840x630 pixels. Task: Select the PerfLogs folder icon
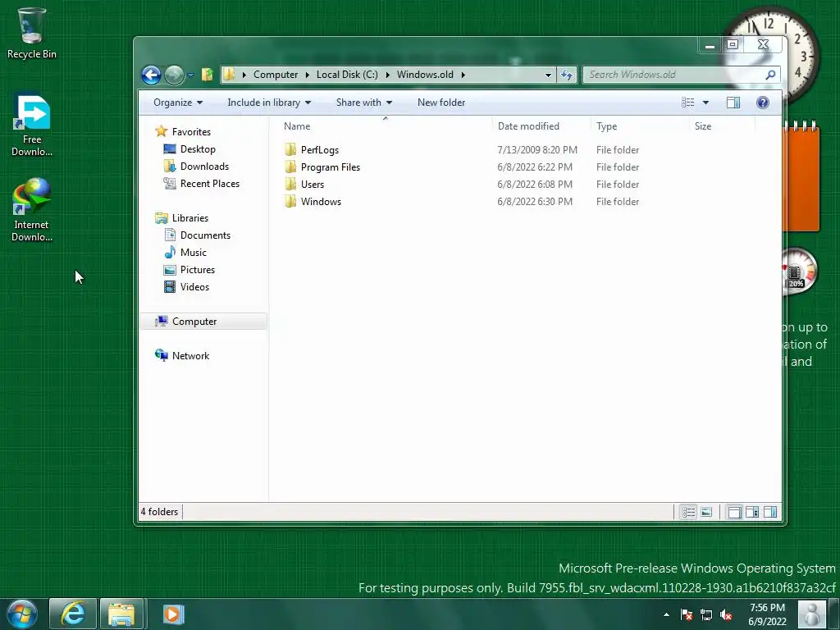(290, 149)
